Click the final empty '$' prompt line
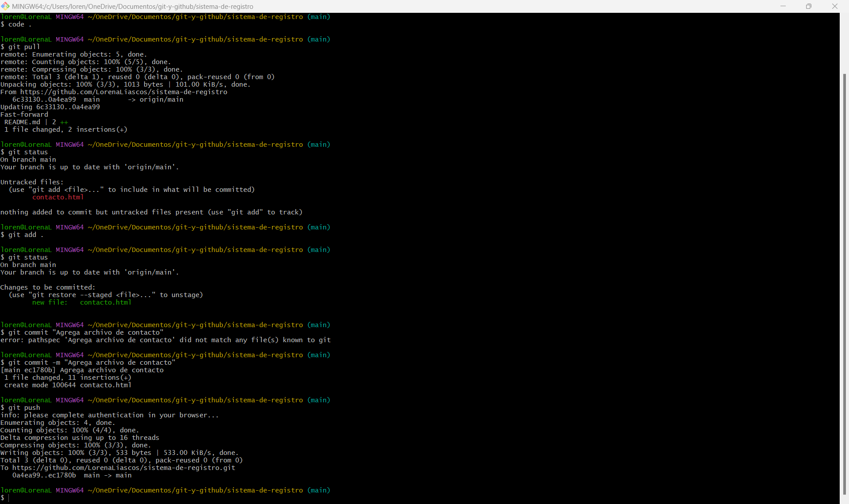Image resolution: width=849 pixels, height=504 pixels. click(x=4, y=498)
